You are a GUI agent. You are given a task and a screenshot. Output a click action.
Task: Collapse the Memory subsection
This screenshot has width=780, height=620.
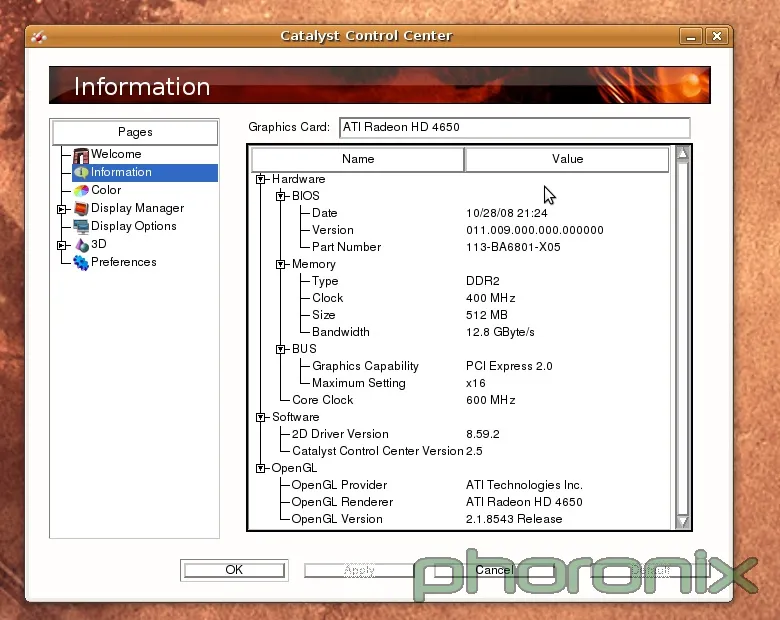pos(281,265)
